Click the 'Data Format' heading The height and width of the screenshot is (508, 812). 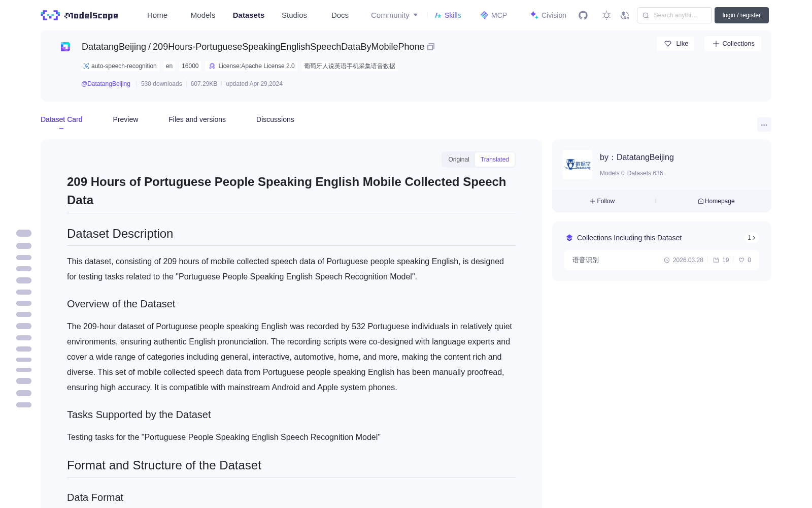tap(95, 497)
